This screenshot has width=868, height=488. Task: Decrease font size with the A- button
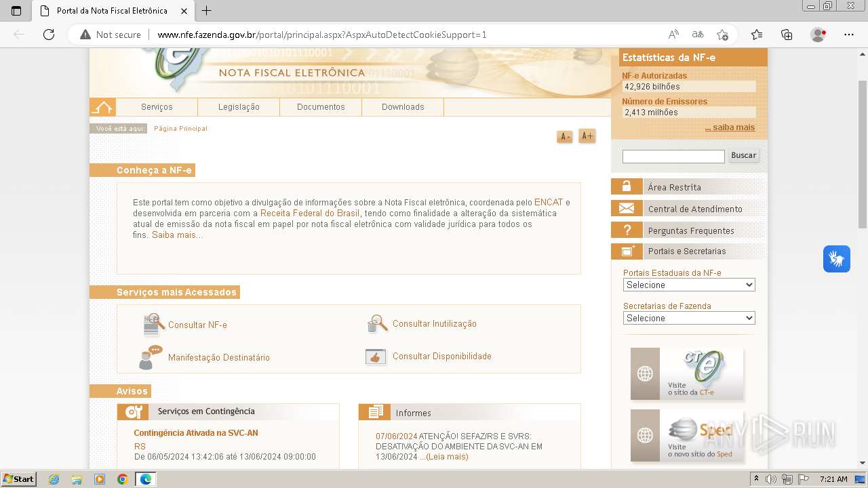click(564, 137)
